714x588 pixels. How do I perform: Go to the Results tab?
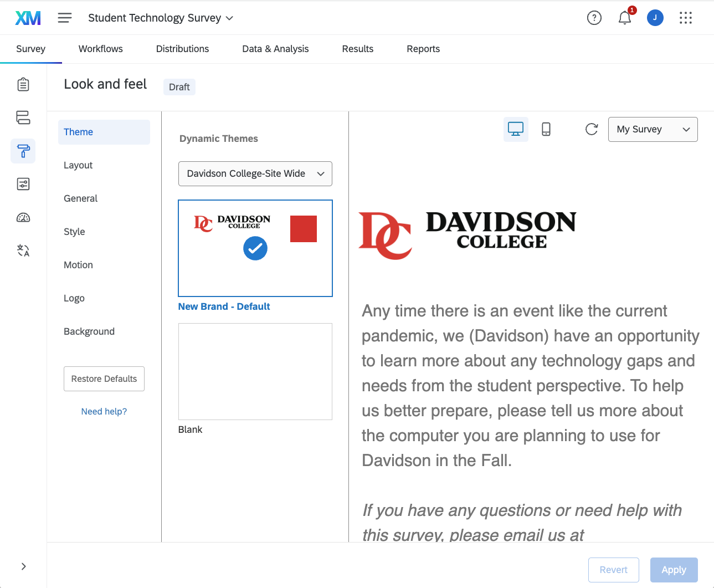pos(358,49)
